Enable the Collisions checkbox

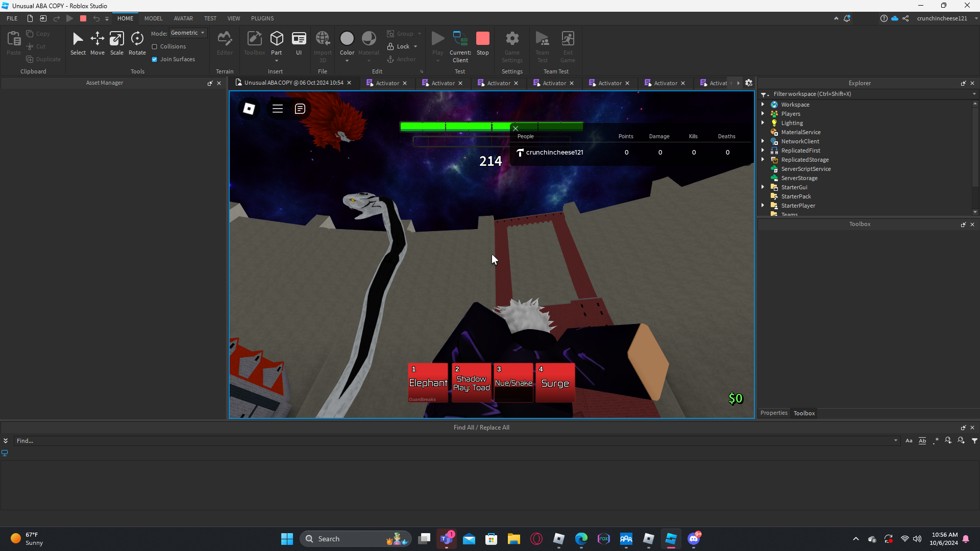pyautogui.click(x=155, y=46)
